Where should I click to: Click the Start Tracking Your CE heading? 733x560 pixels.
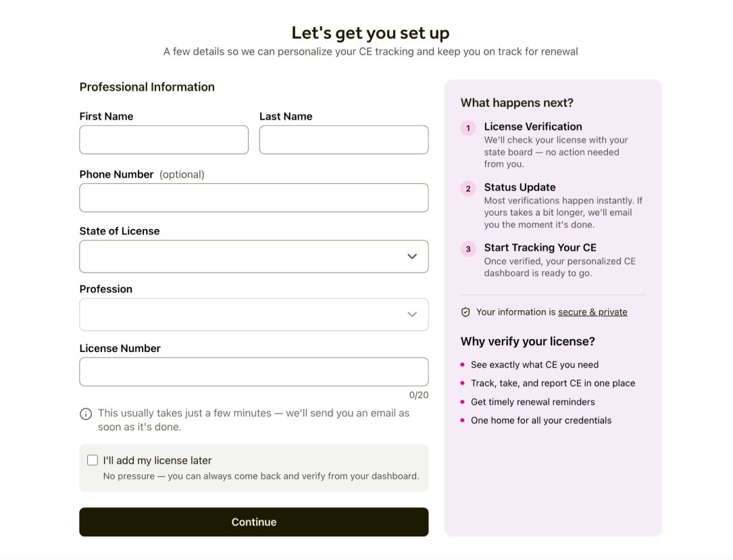pyautogui.click(x=540, y=247)
